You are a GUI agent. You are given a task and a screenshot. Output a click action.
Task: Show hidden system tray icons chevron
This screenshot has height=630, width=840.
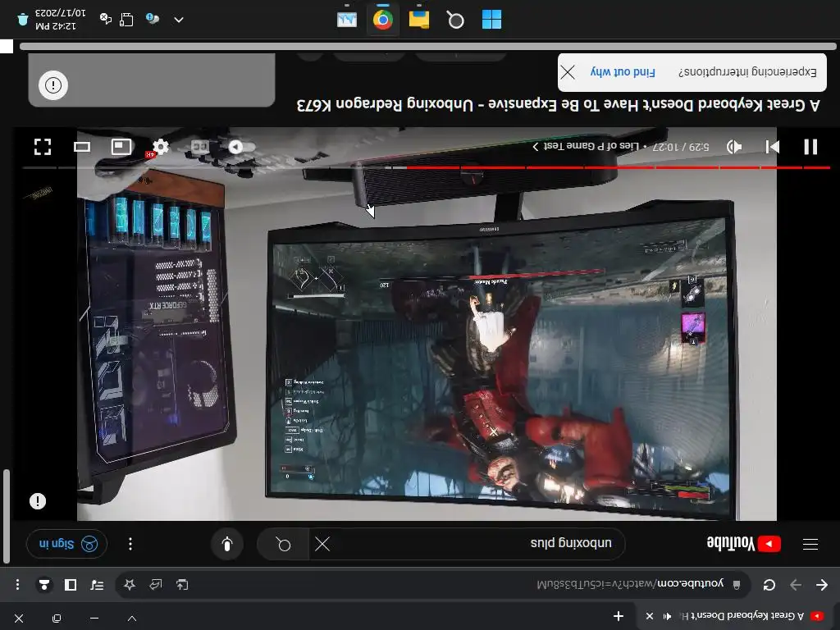[x=179, y=20]
